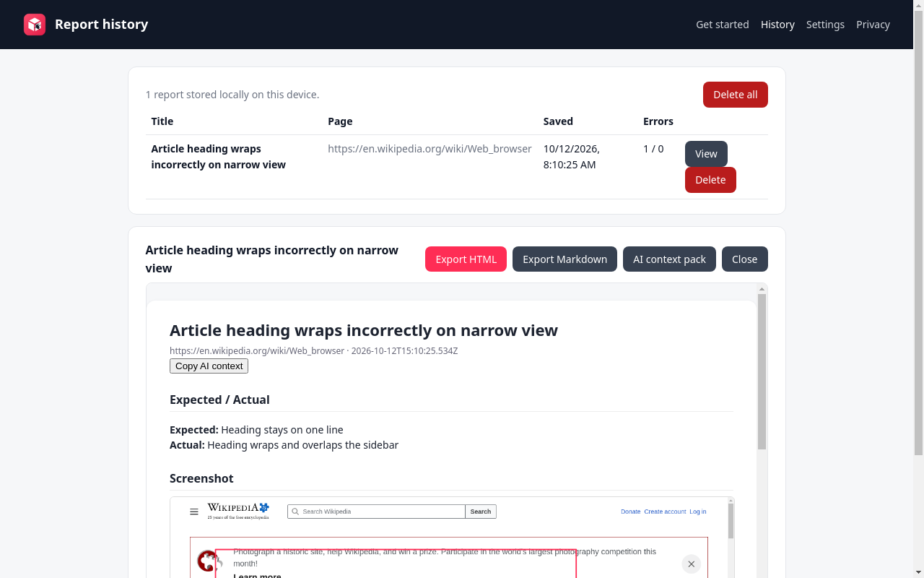Click the "Heading wraps and overlaps the sidebar" text

pyautogui.click(x=302, y=445)
